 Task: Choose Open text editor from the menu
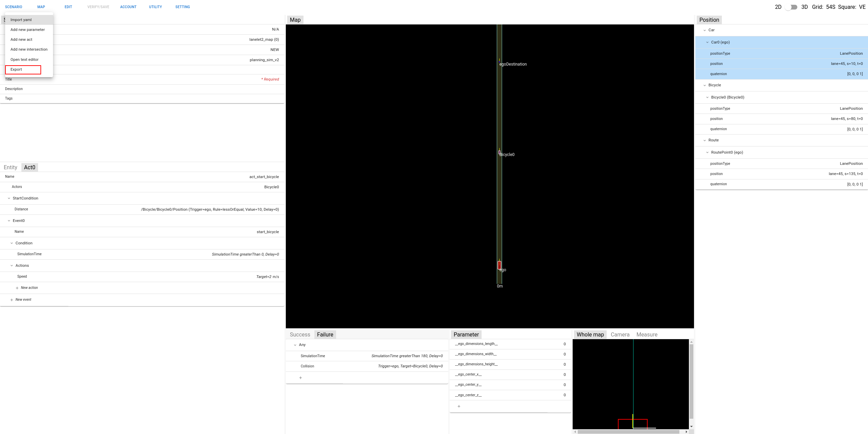[24, 59]
